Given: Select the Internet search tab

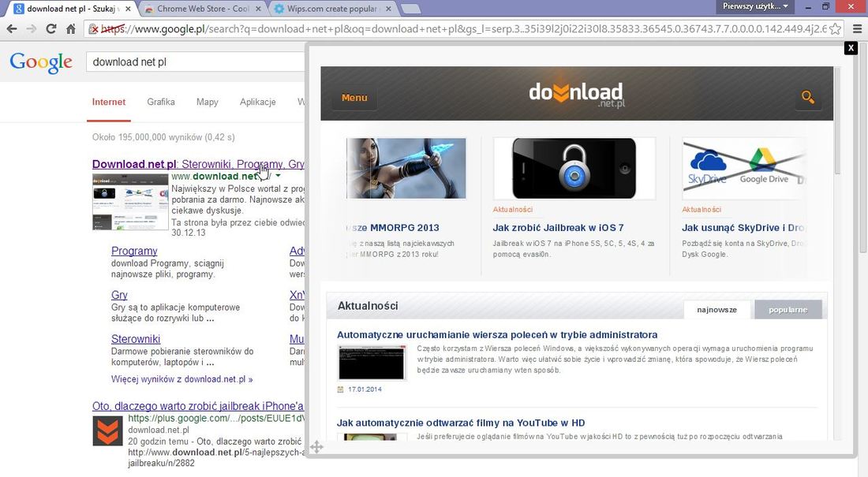Looking at the screenshot, I should click(x=109, y=102).
